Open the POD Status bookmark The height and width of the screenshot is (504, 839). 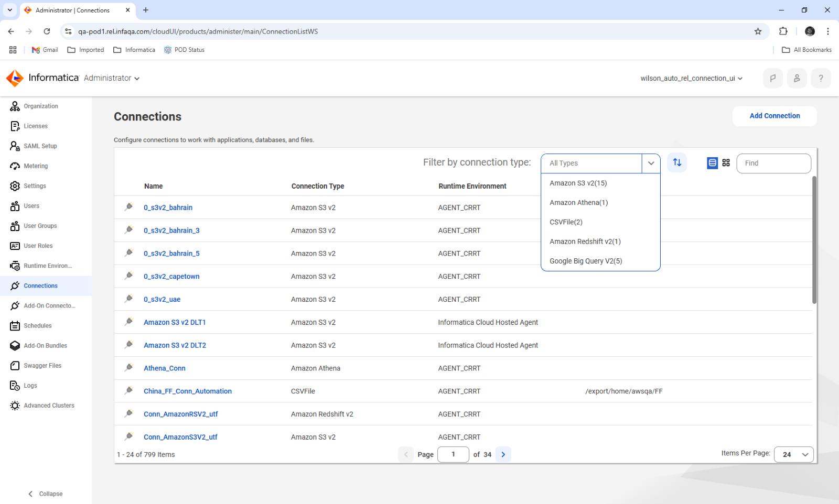[184, 50]
